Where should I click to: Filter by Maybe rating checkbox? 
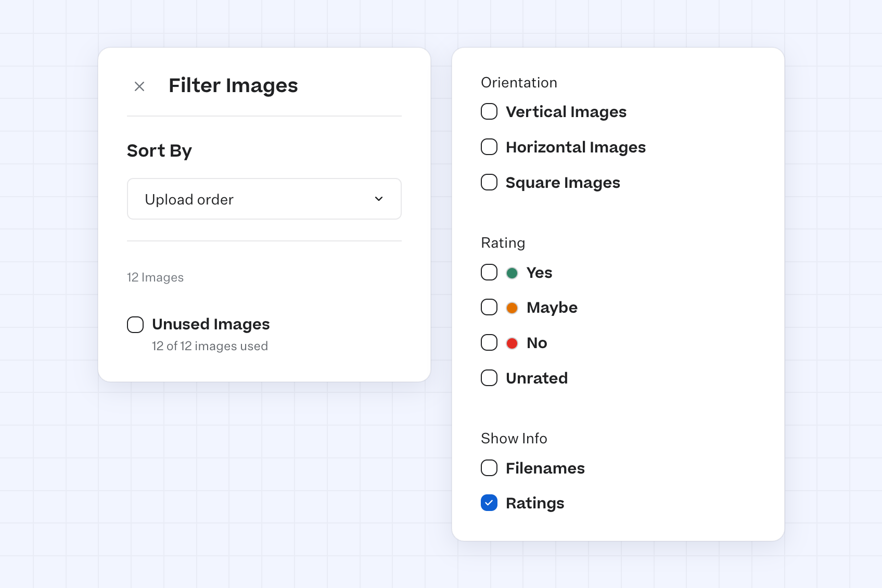tap(489, 307)
